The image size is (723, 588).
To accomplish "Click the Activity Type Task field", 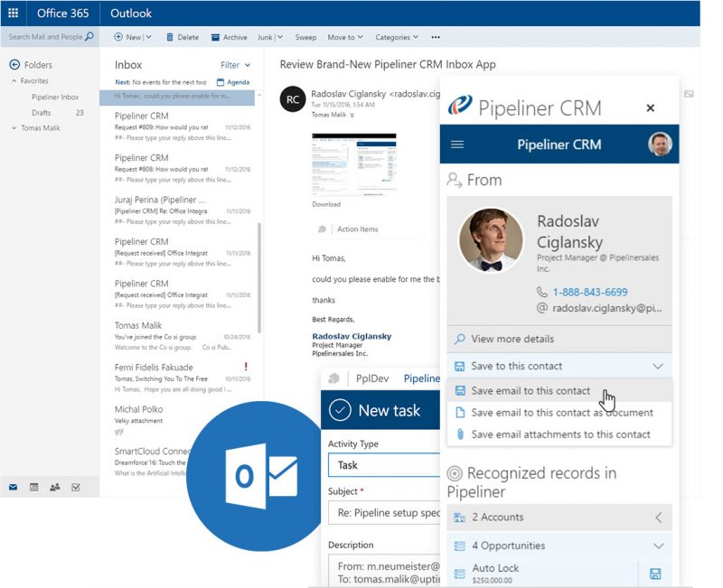I will 383,465.
